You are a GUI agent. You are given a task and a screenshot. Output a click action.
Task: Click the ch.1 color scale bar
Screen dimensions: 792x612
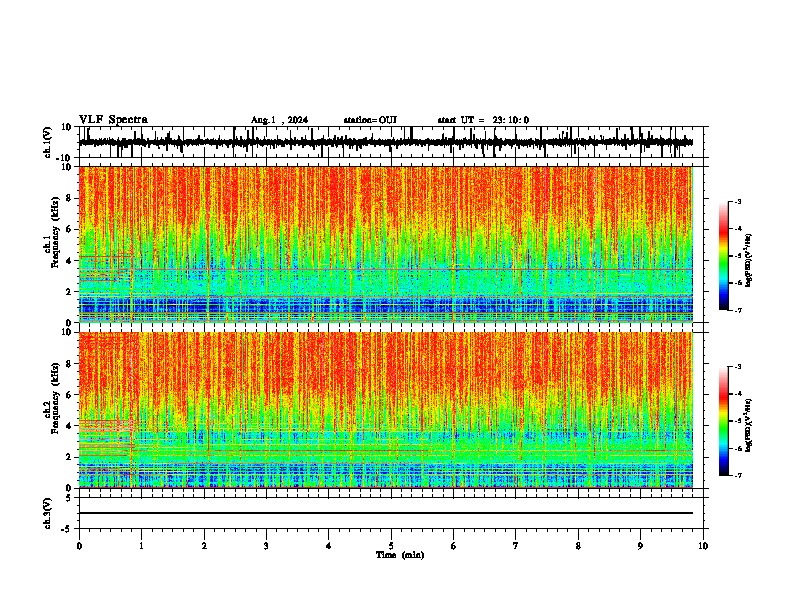(x=724, y=256)
